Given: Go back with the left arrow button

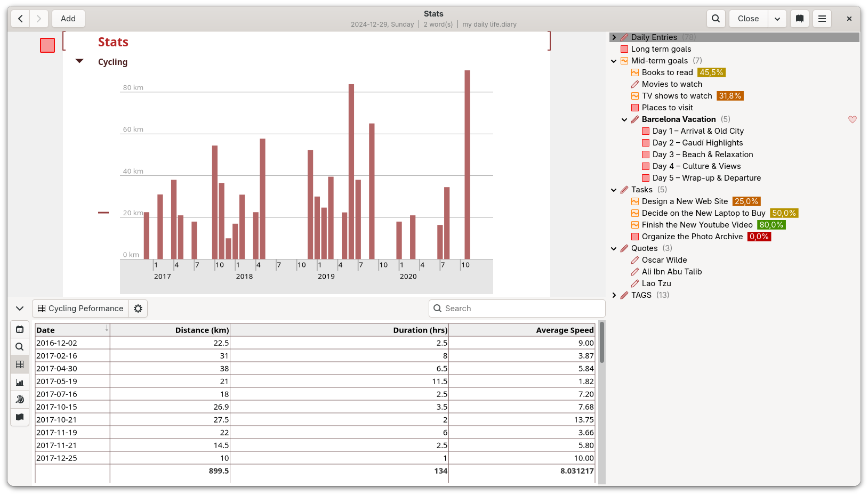Looking at the screenshot, I should 20,19.
